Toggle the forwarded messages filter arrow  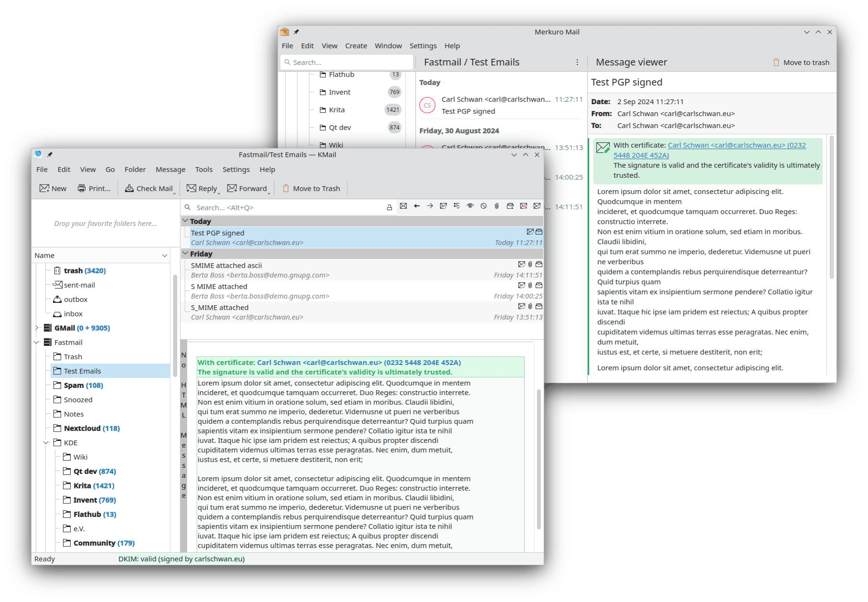pos(430,206)
